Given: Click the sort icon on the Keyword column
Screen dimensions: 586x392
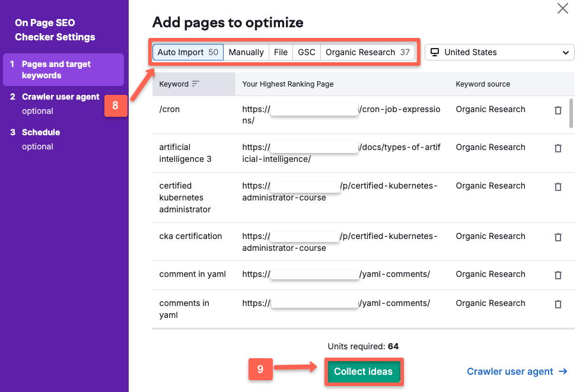Looking at the screenshot, I should [196, 84].
